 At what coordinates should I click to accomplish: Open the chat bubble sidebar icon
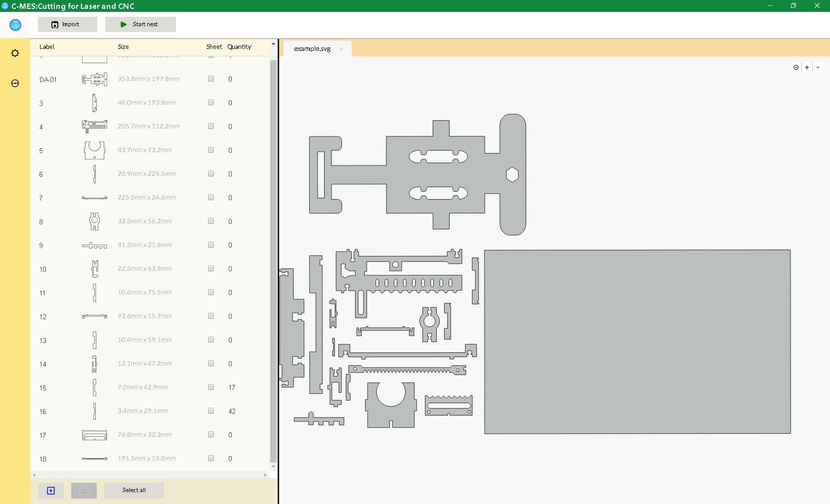[15, 83]
